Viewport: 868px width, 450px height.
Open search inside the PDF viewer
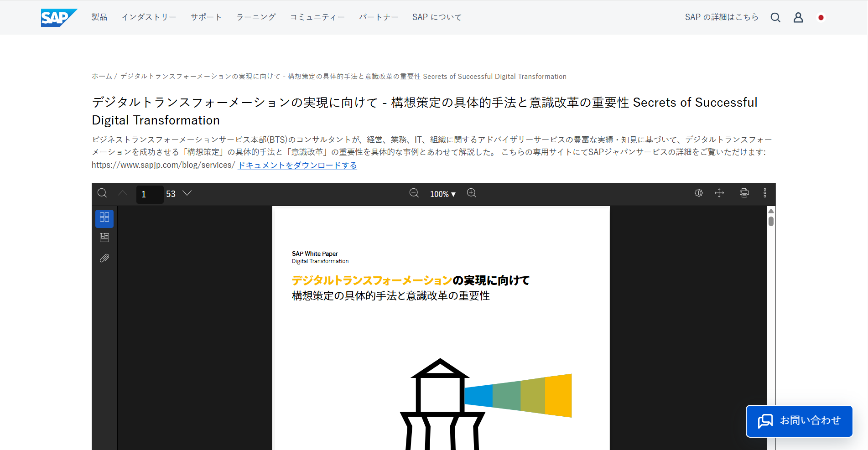(102, 193)
